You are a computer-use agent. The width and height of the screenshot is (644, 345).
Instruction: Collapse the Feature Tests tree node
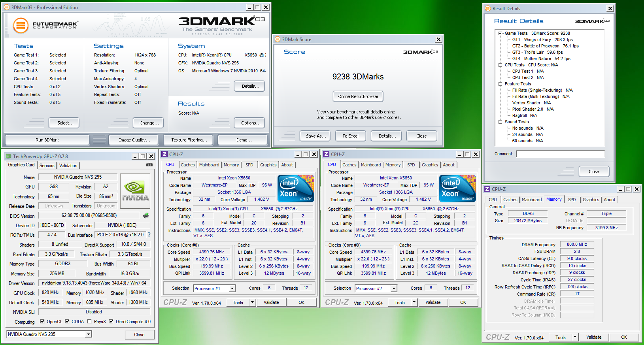500,84
